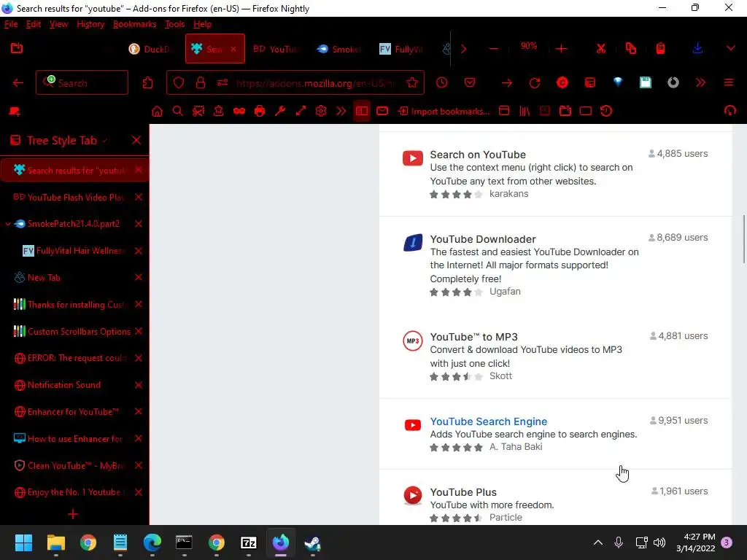
Task: Click the Paste clipboard icon
Action: click(x=660, y=48)
